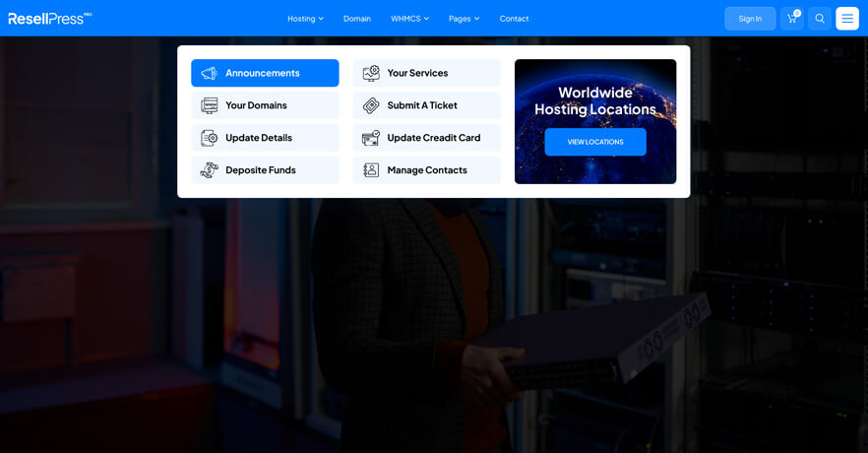Screen dimensions: 868x453
Task: Open Your Services
Action: coord(427,73)
